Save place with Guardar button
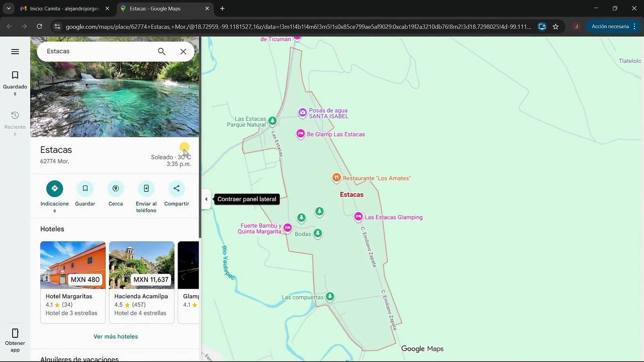 [85, 194]
